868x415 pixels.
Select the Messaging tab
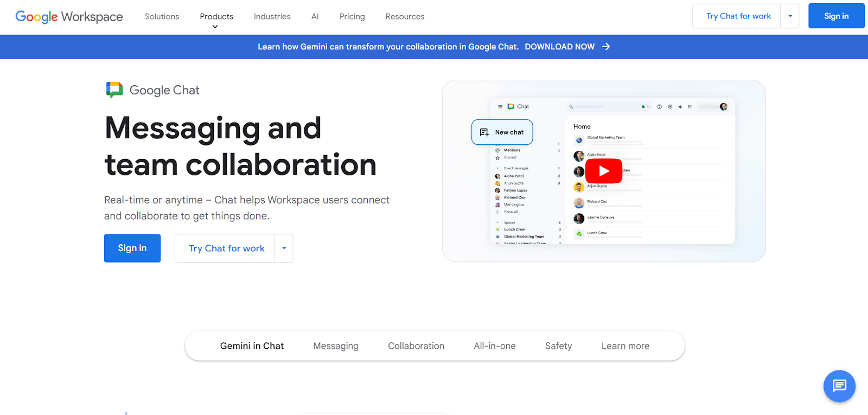[336, 346]
